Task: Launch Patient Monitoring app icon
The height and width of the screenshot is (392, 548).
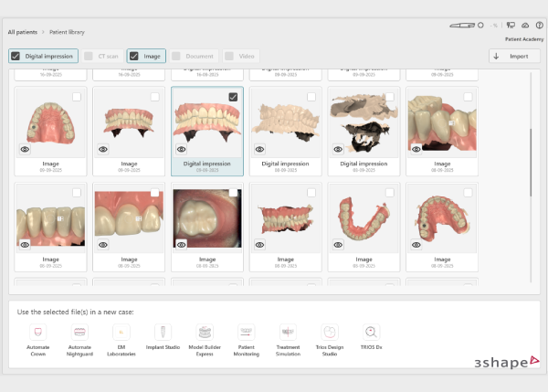Action: point(247,332)
